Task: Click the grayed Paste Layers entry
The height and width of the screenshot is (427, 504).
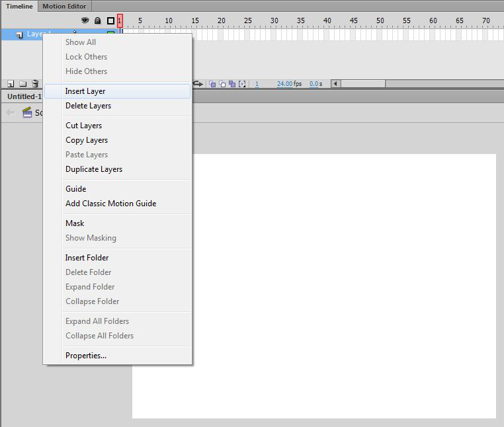Action: click(x=117, y=155)
